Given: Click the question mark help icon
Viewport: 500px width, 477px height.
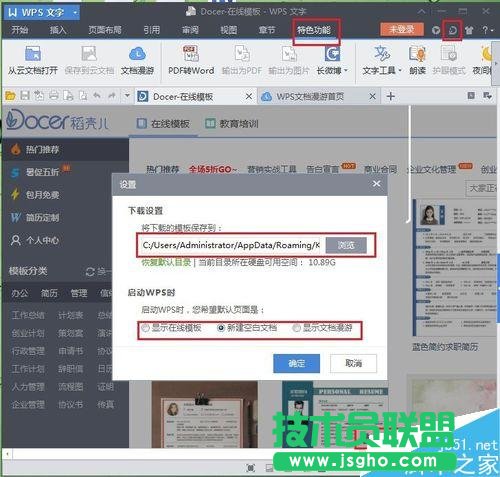Looking at the screenshot, I should [485, 30].
